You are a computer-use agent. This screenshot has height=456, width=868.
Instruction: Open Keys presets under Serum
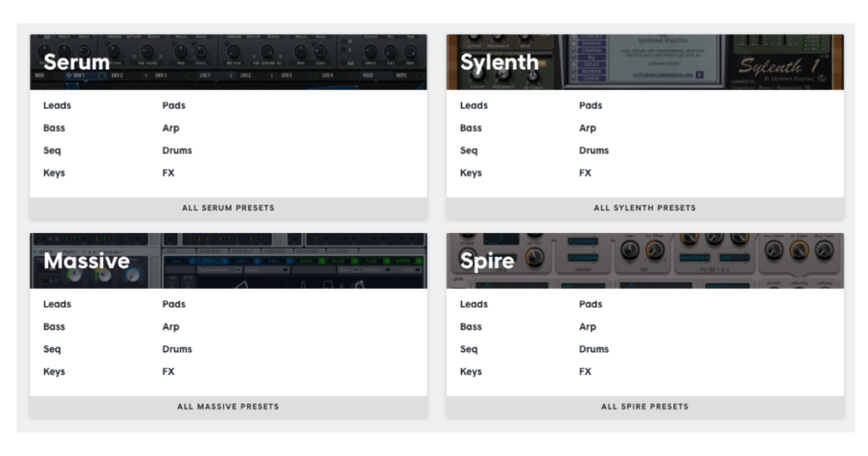pos(54,173)
